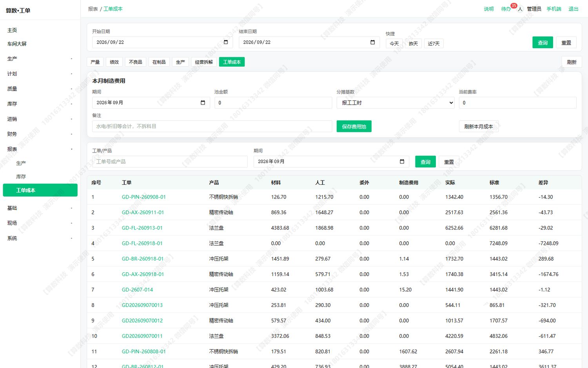Expand the 财务 sidebar menu
This screenshot has height=368, width=588.
[40, 134]
